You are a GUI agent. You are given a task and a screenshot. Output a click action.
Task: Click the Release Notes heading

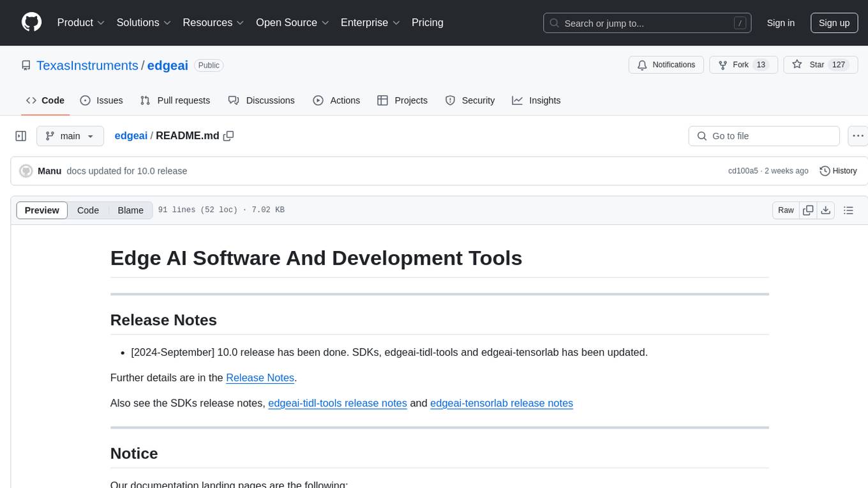click(x=163, y=320)
